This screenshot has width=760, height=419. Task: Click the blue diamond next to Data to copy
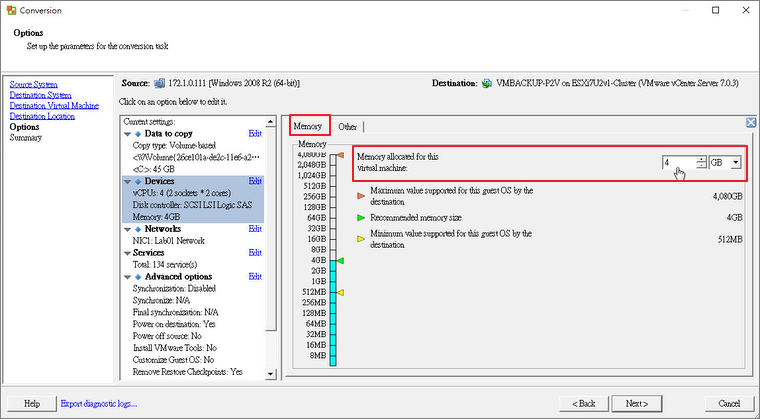138,134
